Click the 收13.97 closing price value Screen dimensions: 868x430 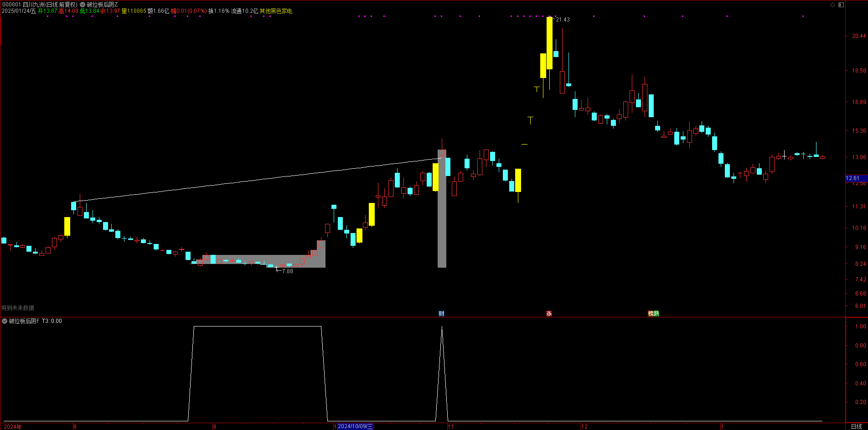tap(110, 11)
